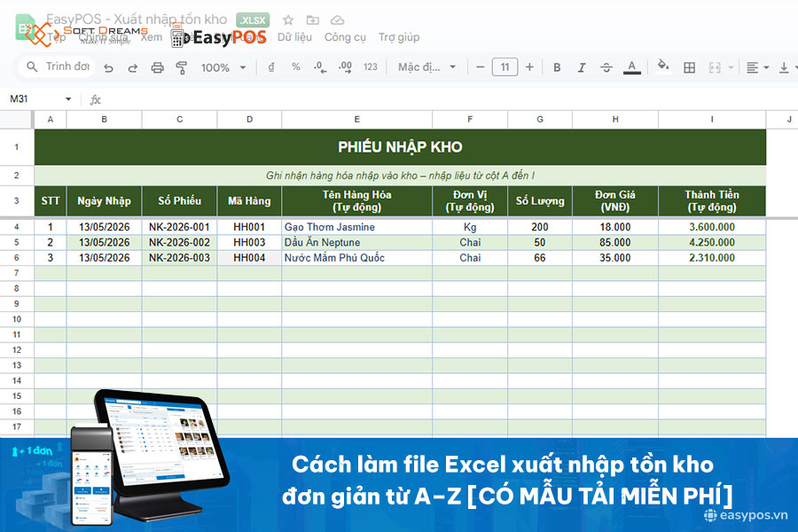Viewport: 798px width, 532px height.
Task: Select cell Nước Mắm Phú Quốc
Action: pyautogui.click(x=356, y=258)
